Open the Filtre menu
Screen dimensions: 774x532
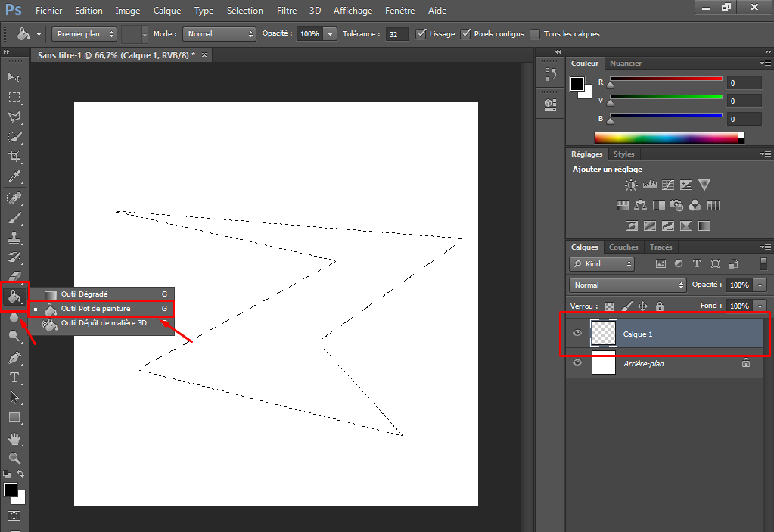pyautogui.click(x=286, y=11)
